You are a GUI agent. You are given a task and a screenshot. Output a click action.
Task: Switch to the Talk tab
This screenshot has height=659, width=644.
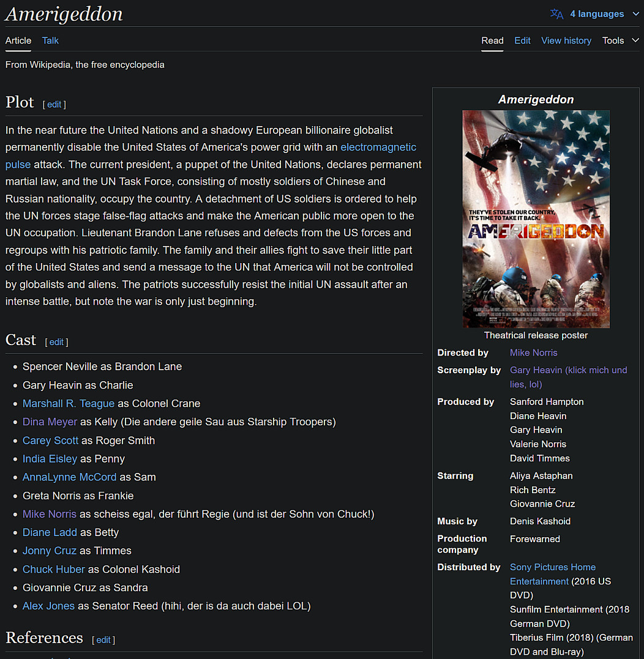click(50, 40)
